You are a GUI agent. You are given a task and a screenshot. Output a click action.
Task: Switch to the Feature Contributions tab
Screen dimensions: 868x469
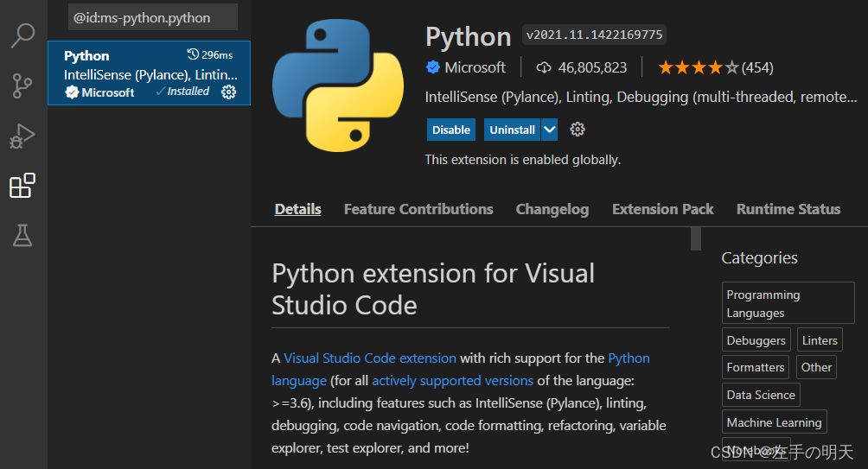[x=418, y=209]
